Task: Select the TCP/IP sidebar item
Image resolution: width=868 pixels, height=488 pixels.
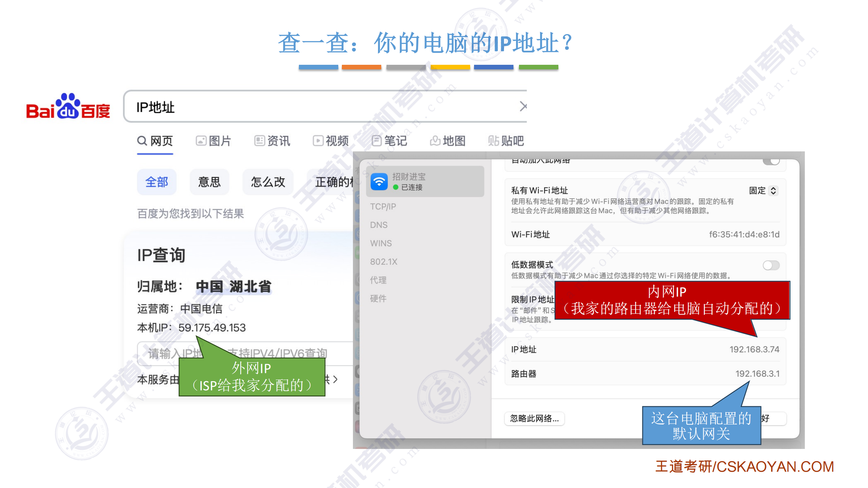Action: click(x=383, y=206)
